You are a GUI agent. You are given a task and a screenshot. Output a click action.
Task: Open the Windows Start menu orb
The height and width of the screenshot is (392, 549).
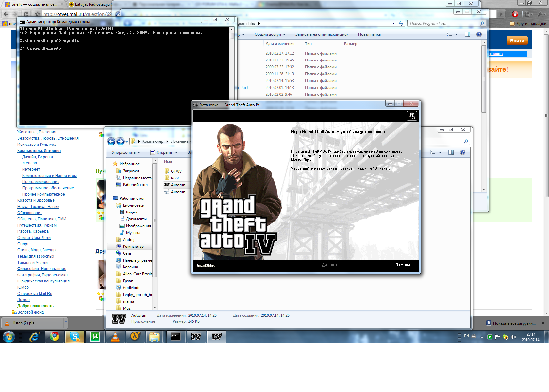[9, 337]
